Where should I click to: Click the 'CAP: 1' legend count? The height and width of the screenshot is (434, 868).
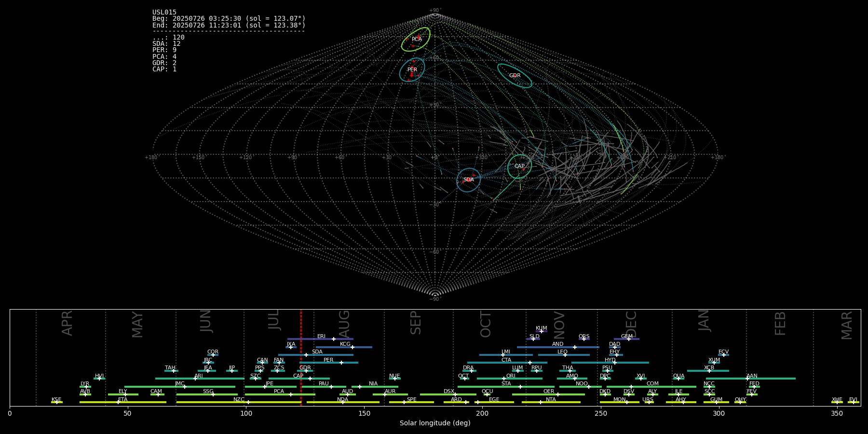164,69
